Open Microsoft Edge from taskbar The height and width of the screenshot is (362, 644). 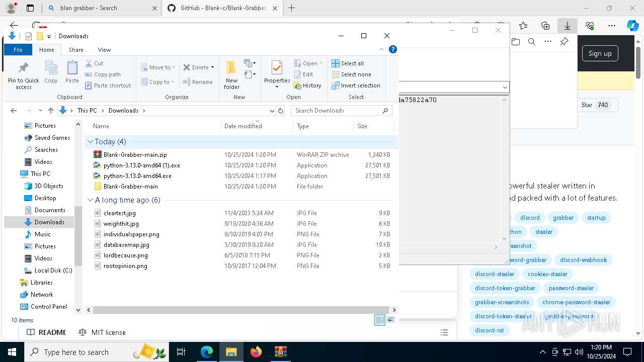207,352
